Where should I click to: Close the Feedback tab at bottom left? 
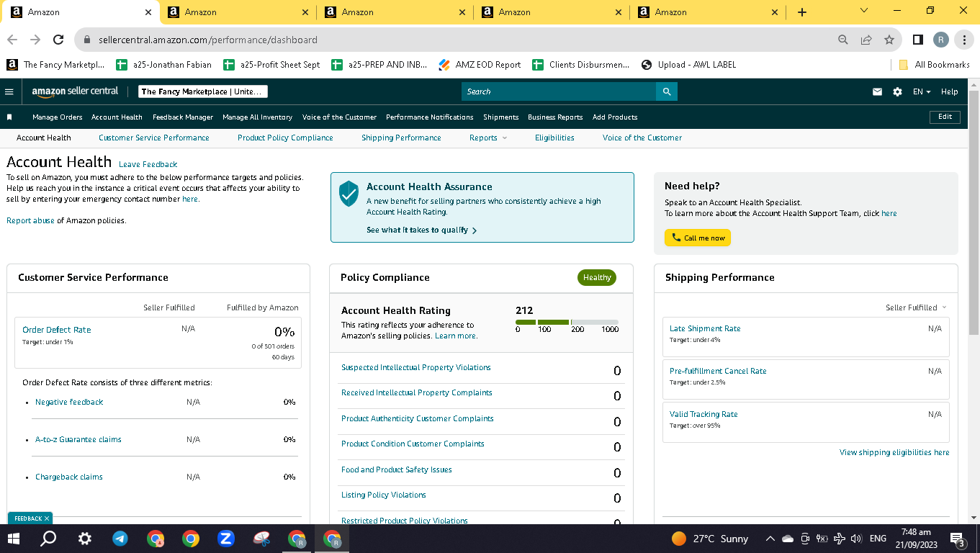(47, 518)
